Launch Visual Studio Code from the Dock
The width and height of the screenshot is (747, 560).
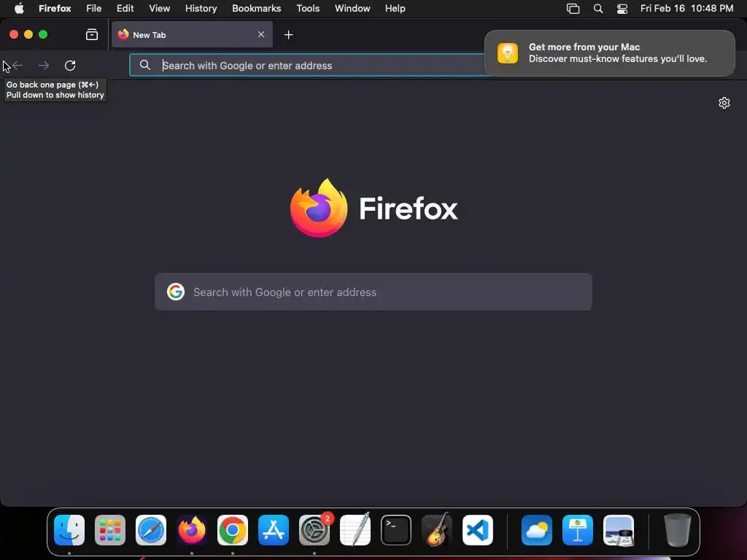478,530
